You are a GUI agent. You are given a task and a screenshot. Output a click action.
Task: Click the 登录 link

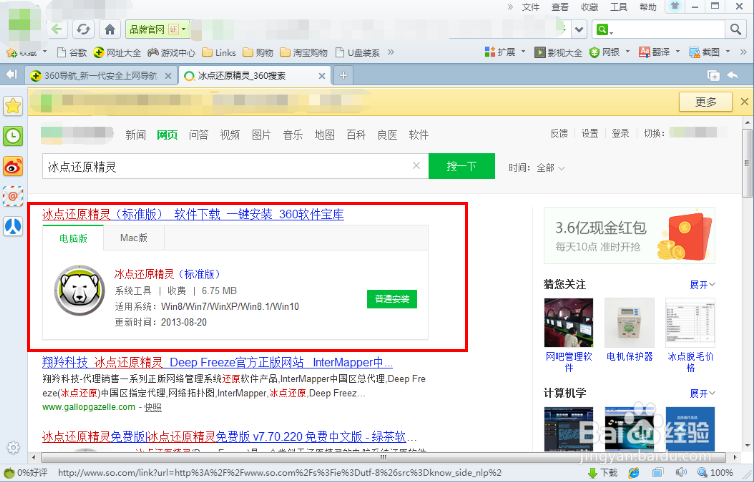pos(620,133)
